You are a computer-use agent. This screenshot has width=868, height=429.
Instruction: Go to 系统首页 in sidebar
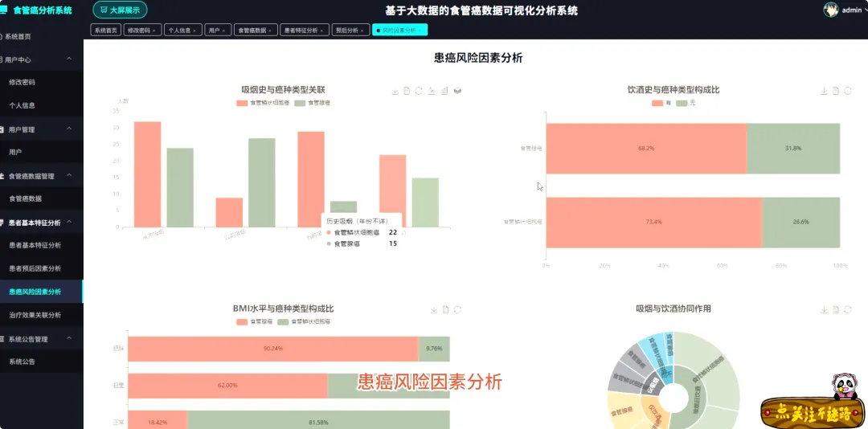(42, 36)
